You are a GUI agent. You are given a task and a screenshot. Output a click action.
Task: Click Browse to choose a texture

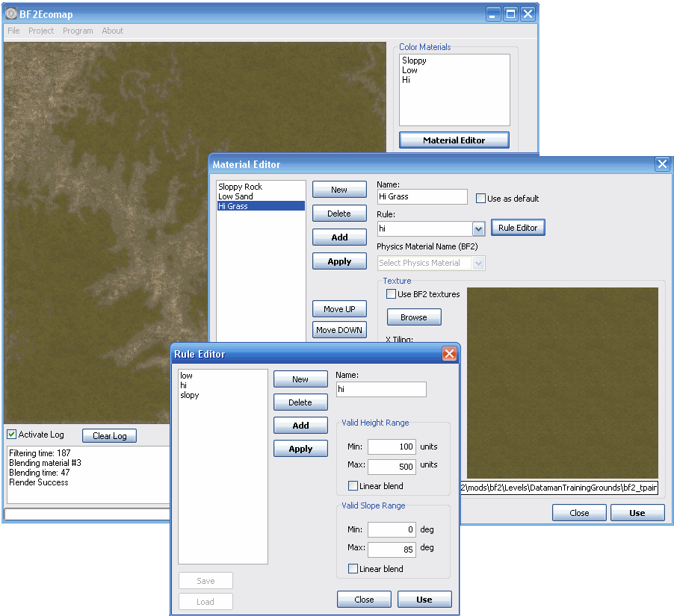coord(413,317)
